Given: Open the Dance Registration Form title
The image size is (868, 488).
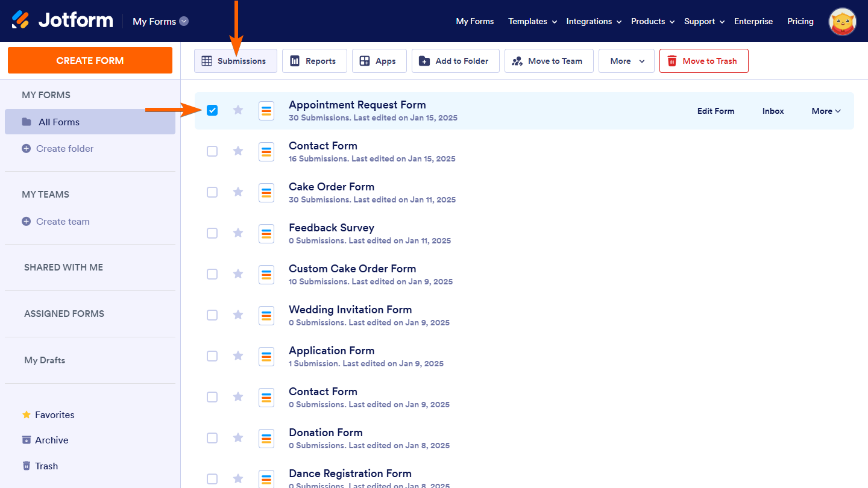Looking at the screenshot, I should pyautogui.click(x=350, y=474).
